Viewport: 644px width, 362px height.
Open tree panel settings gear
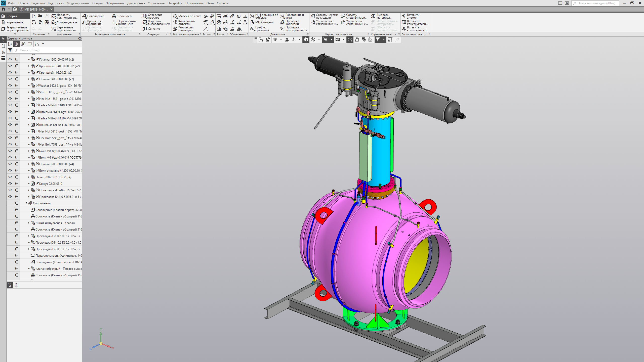[80, 38]
